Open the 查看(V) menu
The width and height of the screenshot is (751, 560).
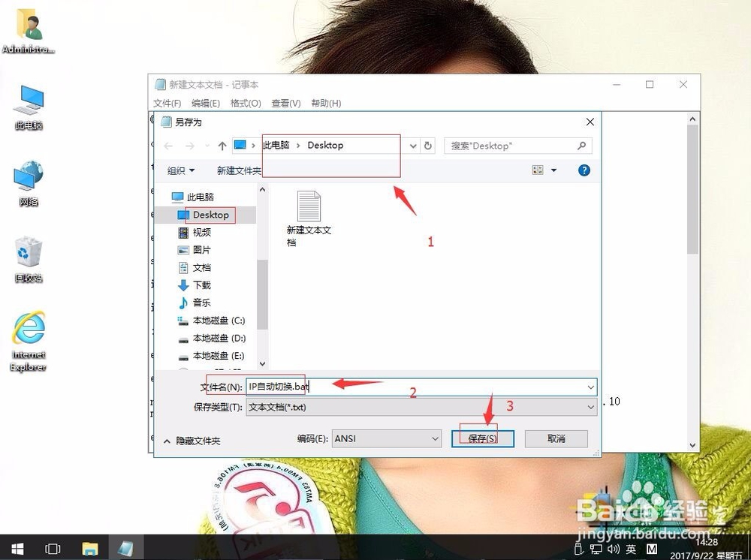(x=285, y=103)
